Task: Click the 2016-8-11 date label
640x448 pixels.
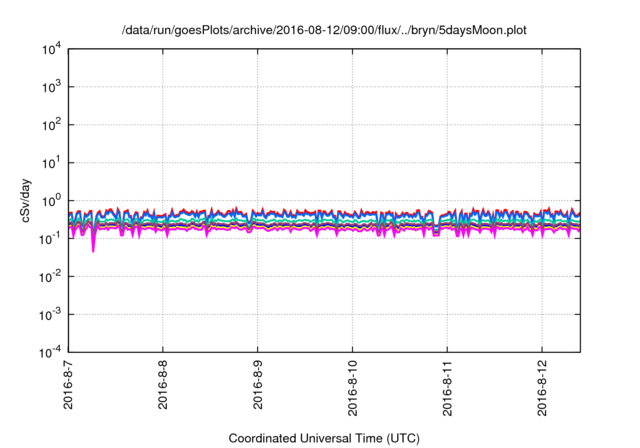Action: click(x=447, y=388)
